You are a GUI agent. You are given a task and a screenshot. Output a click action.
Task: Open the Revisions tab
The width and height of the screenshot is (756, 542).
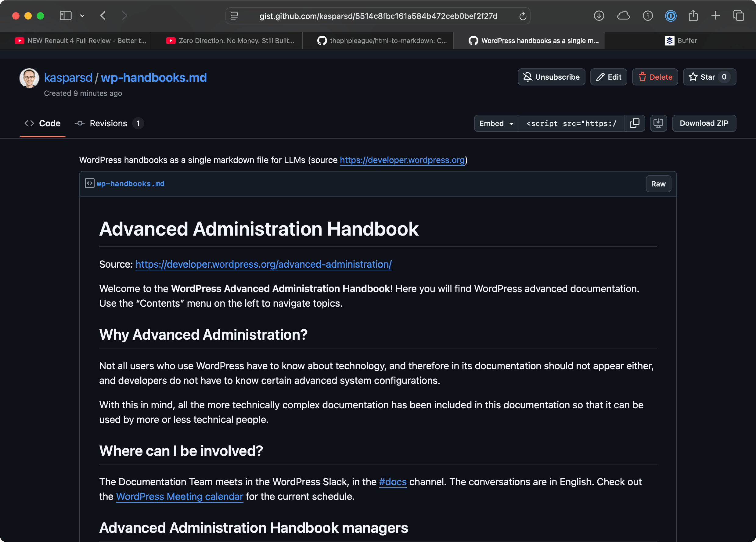109,123
